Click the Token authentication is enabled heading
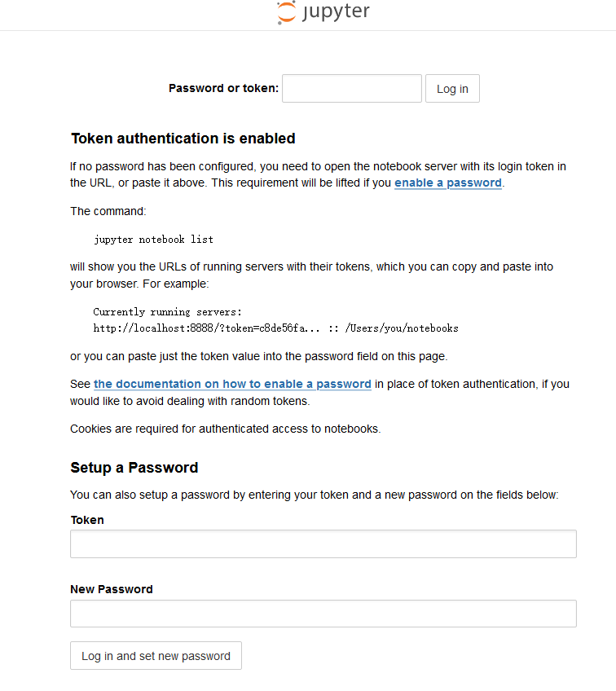616x691 pixels. click(183, 139)
